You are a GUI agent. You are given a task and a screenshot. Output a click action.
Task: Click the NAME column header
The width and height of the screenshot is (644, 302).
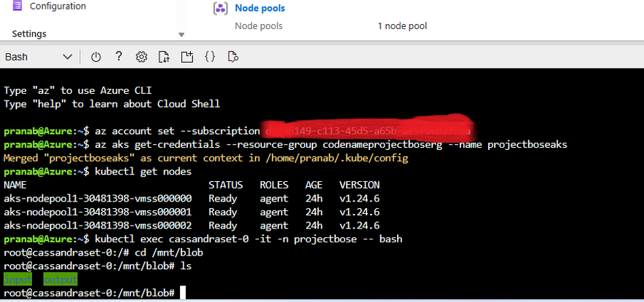tap(15, 185)
